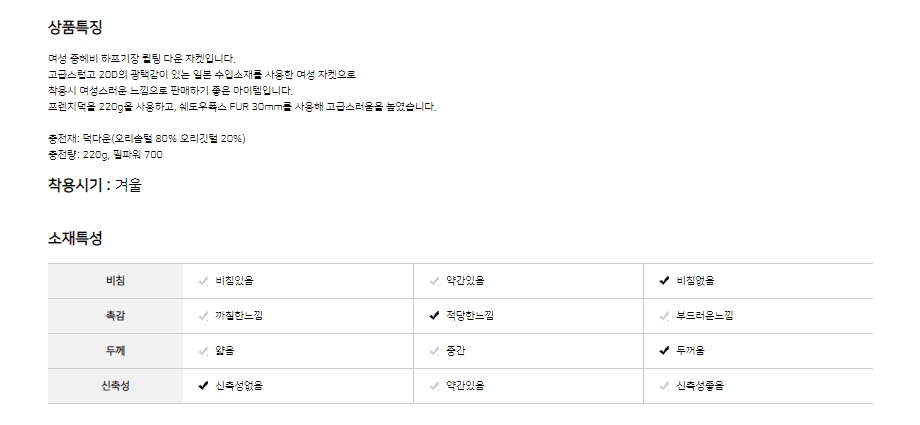Click the checkmark beside 비침있음
The image size is (920, 425).
point(203,281)
